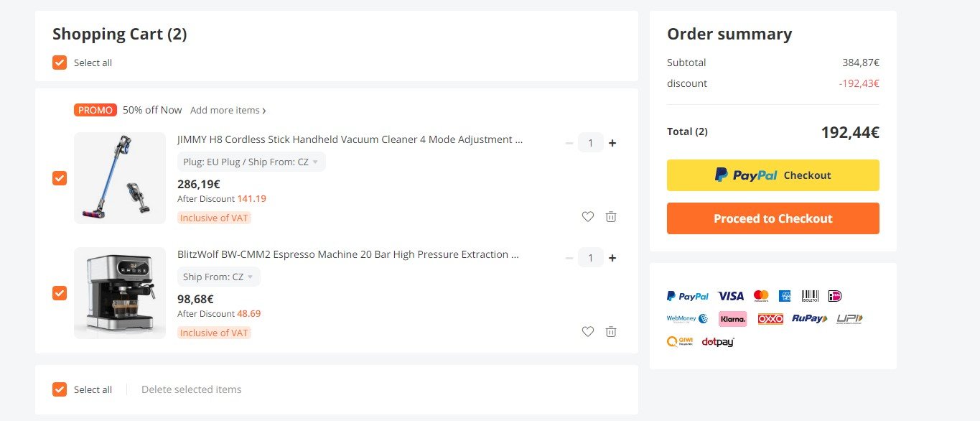Open espresso machine Ship From: CZ dropdown
980x421 pixels.
coord(218,277)
